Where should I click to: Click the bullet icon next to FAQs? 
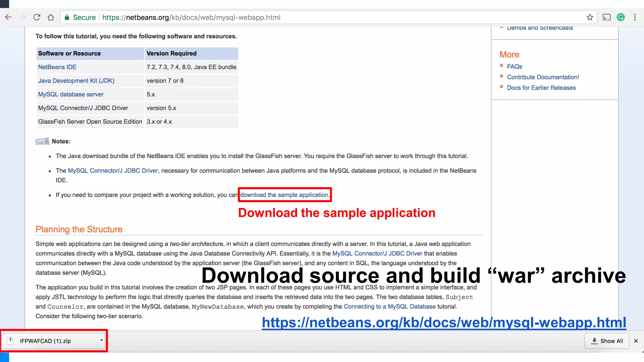(x=502, y=66)
